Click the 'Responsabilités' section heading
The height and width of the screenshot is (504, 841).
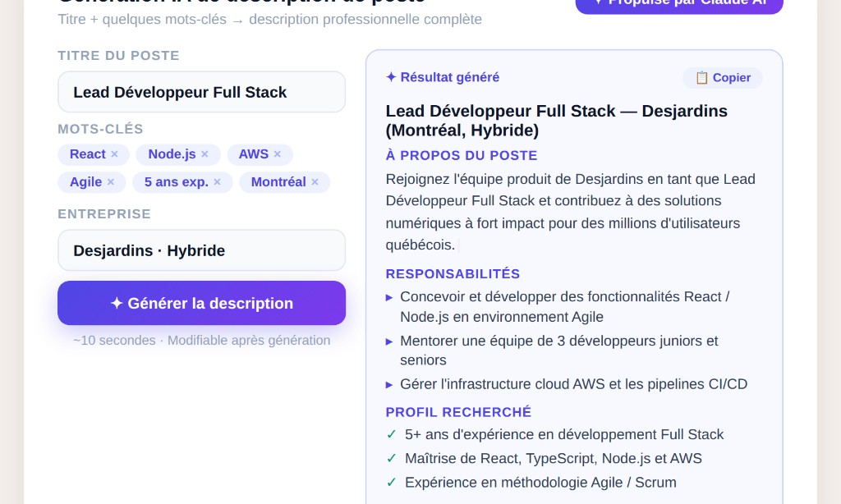click(453, 274)
